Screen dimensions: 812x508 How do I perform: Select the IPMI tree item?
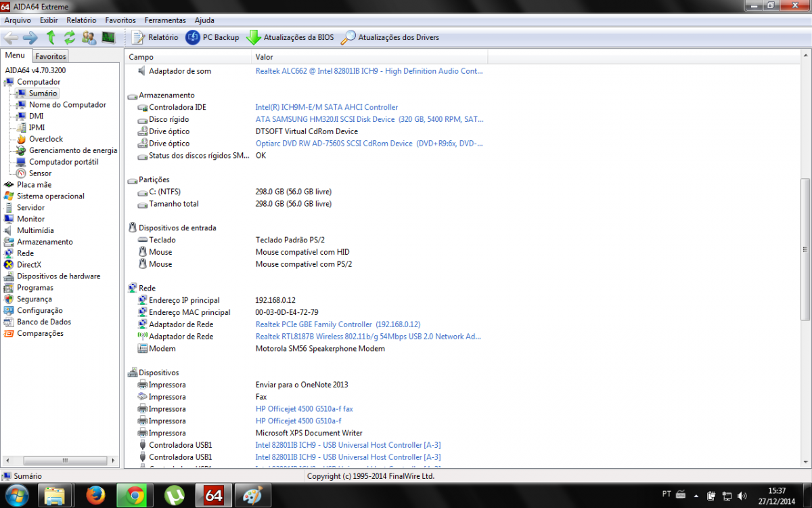[37, 127]
